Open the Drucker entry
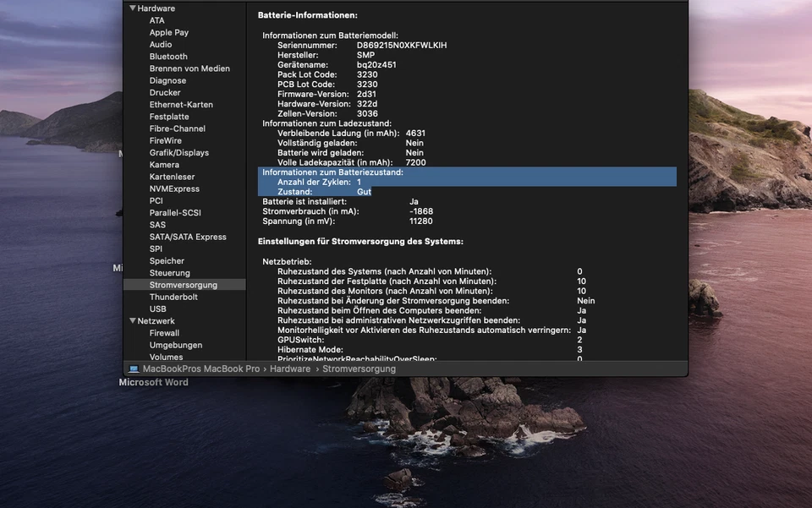812x508 pixels. click(x=165, y=93)
